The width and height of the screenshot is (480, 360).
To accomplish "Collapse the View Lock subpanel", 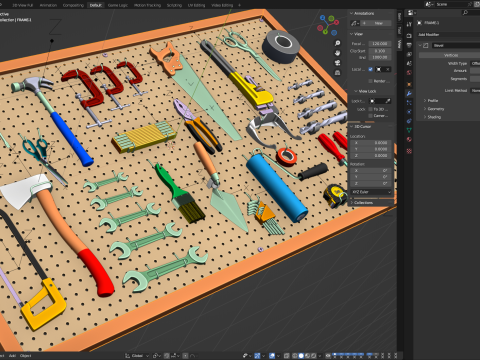I will (365, 91).
